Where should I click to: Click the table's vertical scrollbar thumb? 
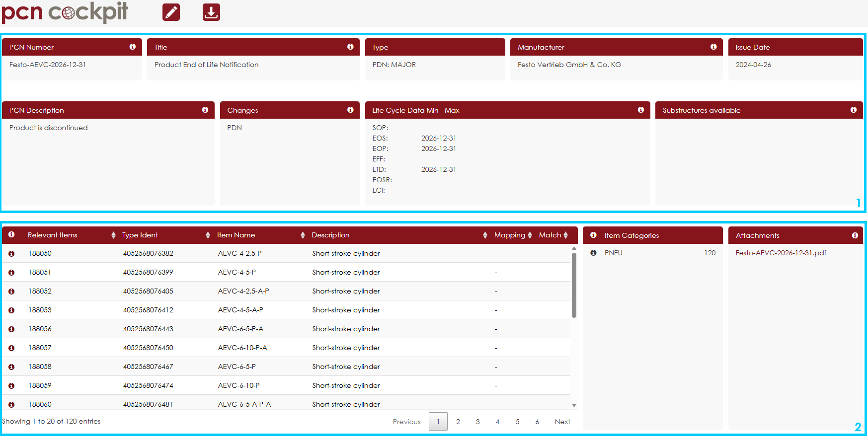coord(574,285)
